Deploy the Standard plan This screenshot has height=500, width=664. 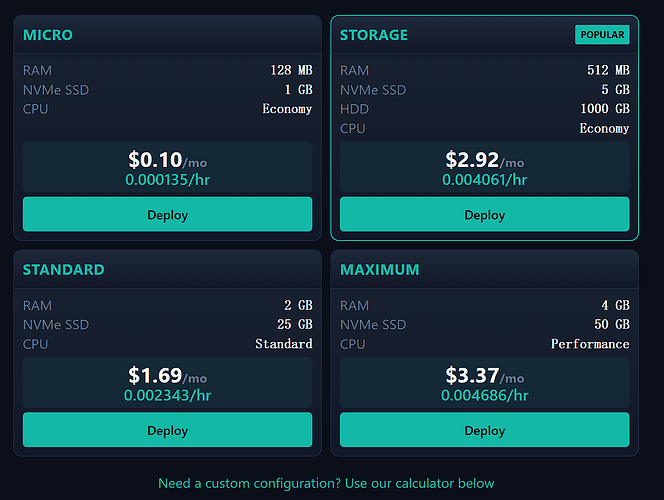point(167,430)
